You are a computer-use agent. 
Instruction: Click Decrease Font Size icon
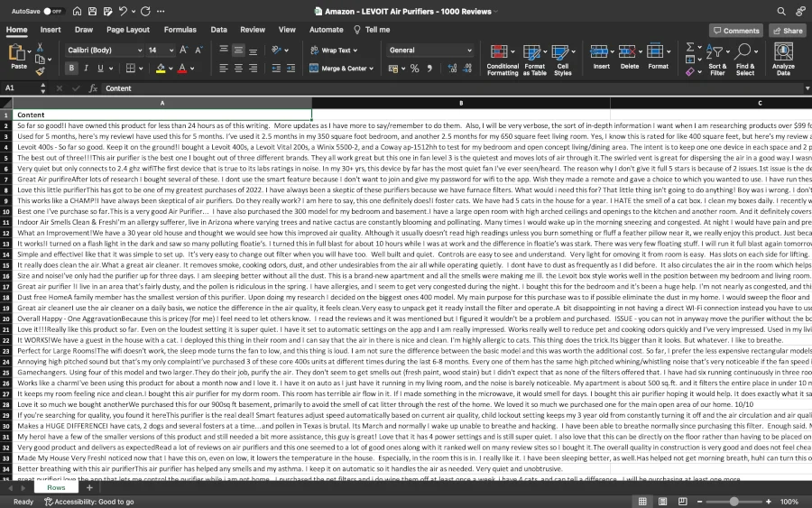(198, 51)
